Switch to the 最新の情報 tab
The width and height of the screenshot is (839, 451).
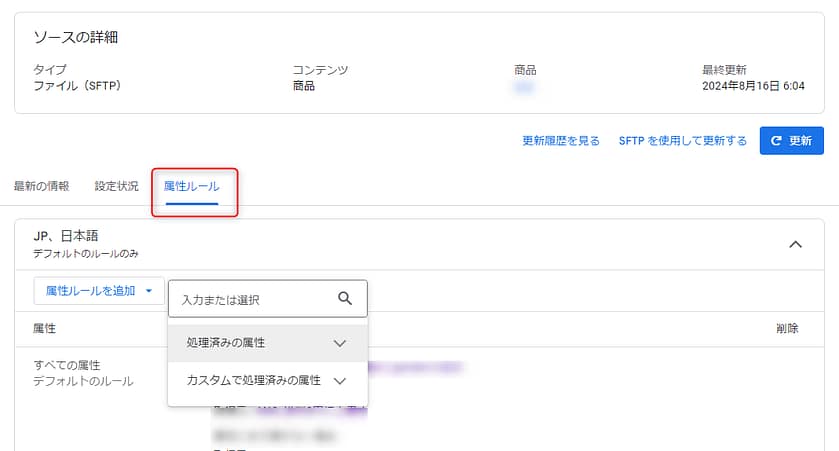42,186
